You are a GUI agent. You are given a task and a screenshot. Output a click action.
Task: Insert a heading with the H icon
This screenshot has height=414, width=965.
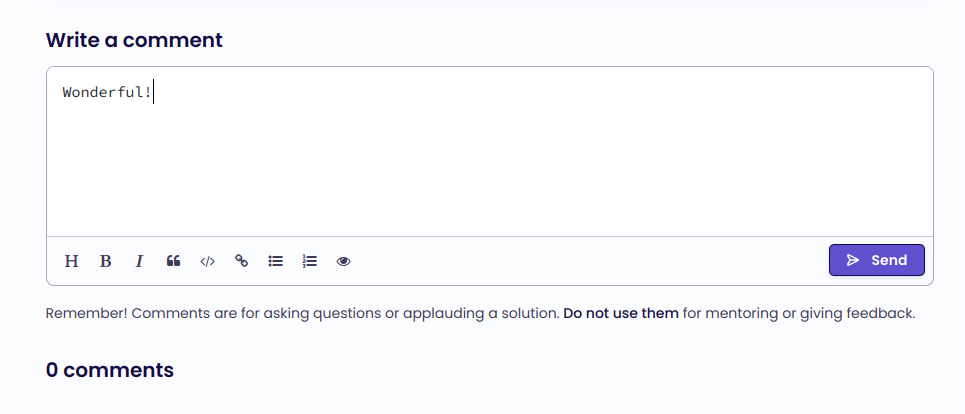(72, 261)
